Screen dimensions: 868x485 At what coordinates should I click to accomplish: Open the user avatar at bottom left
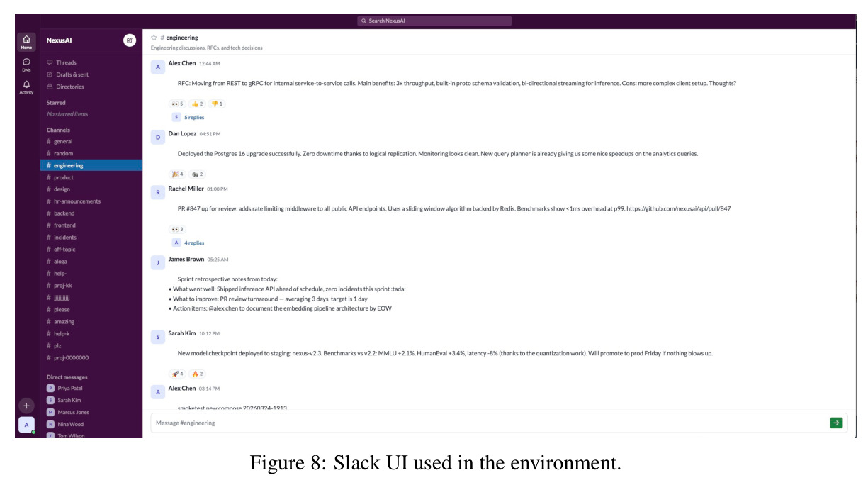coord(26,425)
